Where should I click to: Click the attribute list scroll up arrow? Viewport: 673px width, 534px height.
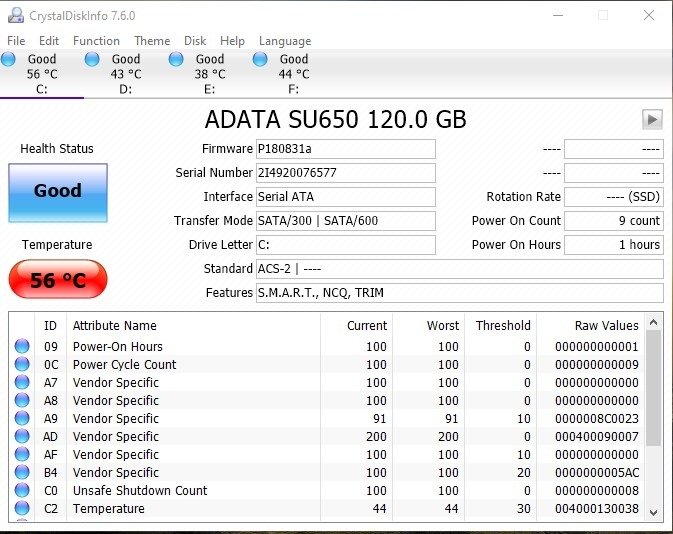coord(653,322)
